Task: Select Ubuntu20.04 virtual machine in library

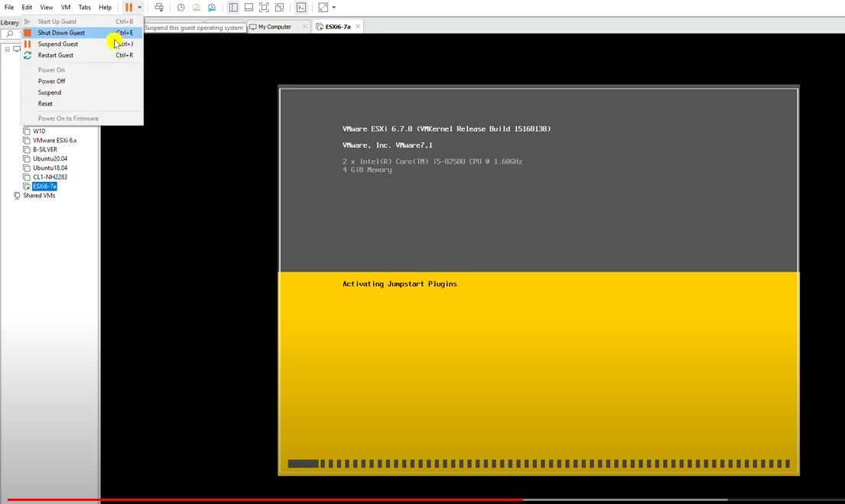Action: (x=50, y=158)
